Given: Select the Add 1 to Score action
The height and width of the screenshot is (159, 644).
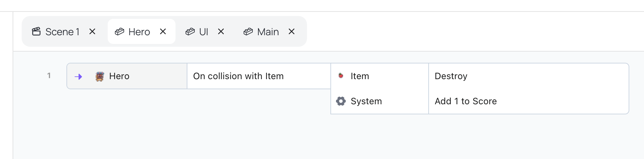Looking at the screenshot, I should [466, 101].
